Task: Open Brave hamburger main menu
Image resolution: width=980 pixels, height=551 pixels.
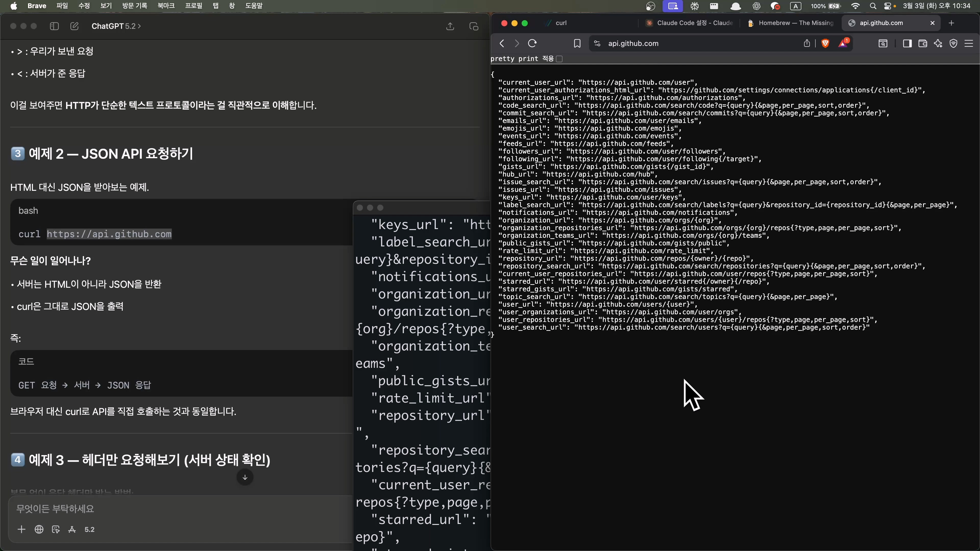Action: pyautogui.click(x=969, y=43)
